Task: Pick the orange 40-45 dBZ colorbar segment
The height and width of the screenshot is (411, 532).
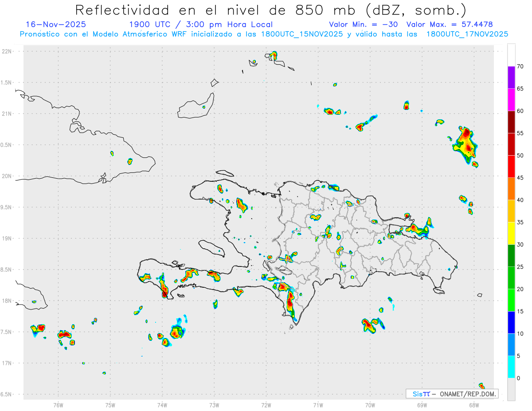Action: click(511, 188)
